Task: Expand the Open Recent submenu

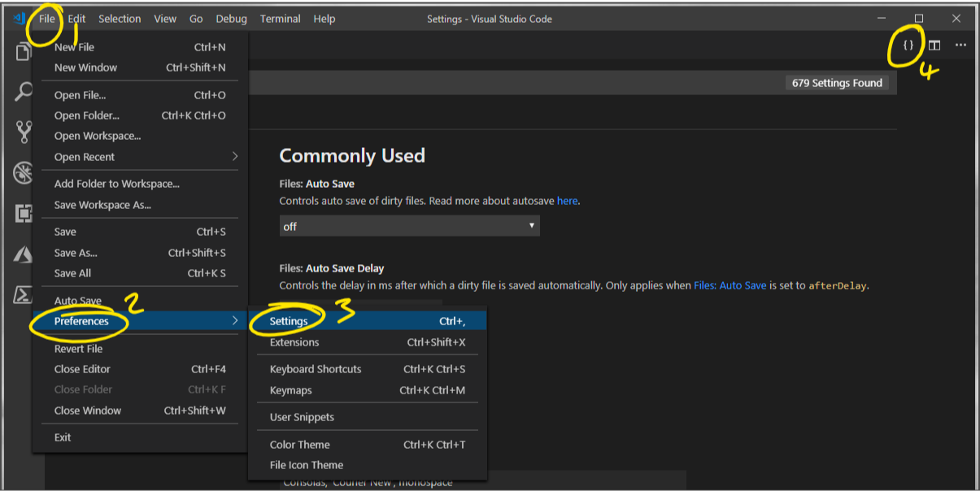Action: [x=140, y=157]
